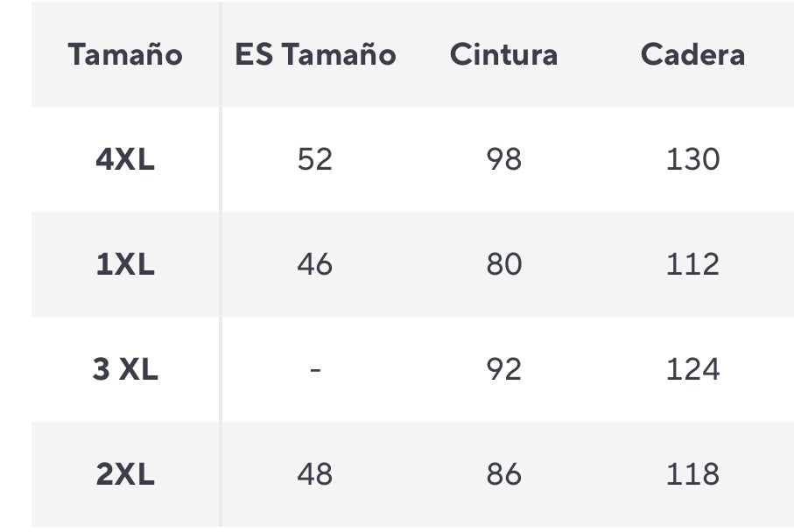The width and height of the screenshot is (794, 532).
Task: Click ES size 52 cell
Action: tap(315, 159)
